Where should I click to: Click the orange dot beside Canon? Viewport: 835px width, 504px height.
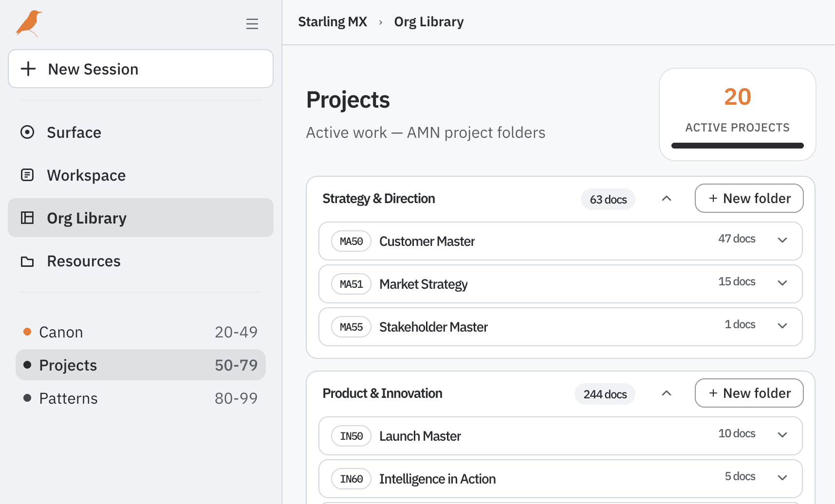(x=27, y=332)
